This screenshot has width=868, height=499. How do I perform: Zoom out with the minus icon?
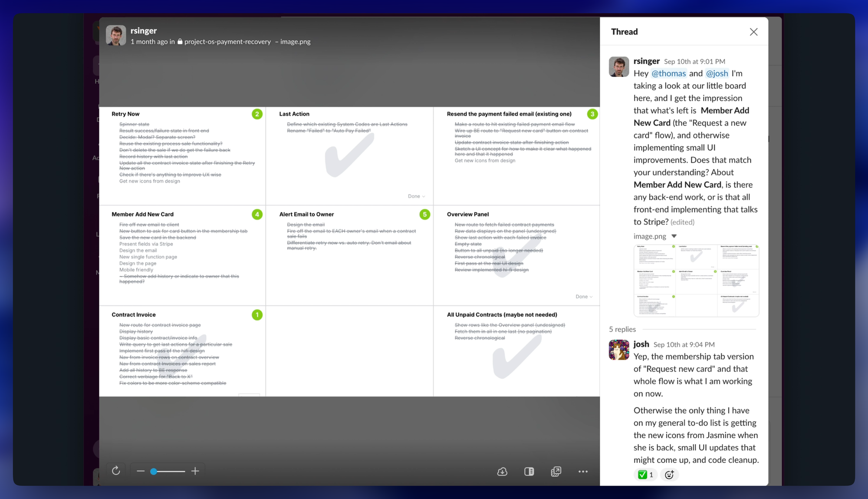pos(140,471)
